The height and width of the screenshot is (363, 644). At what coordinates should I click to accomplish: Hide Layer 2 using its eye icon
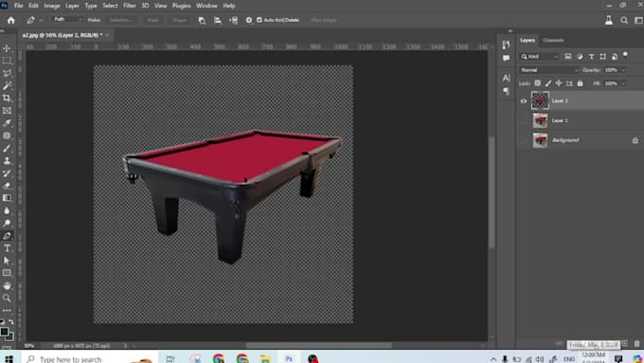click(x=523, y=101)
